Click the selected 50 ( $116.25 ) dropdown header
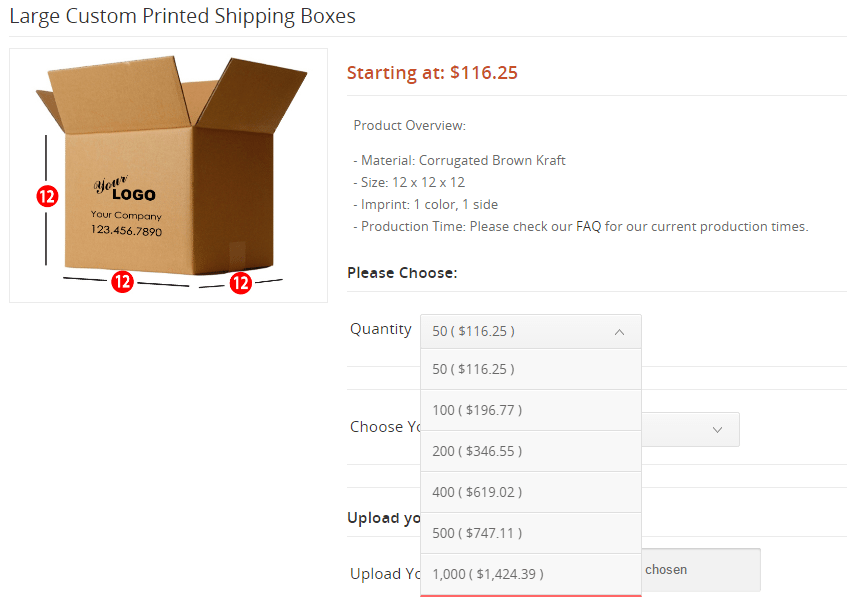 point(531,331)
